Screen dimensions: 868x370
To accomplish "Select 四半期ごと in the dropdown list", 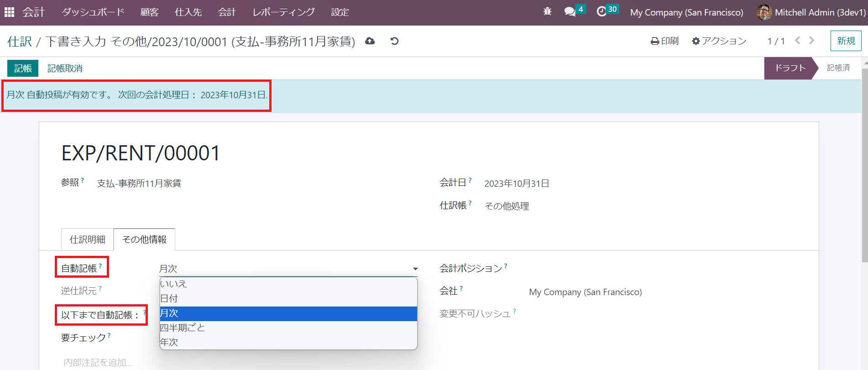I will pos(183,328).
